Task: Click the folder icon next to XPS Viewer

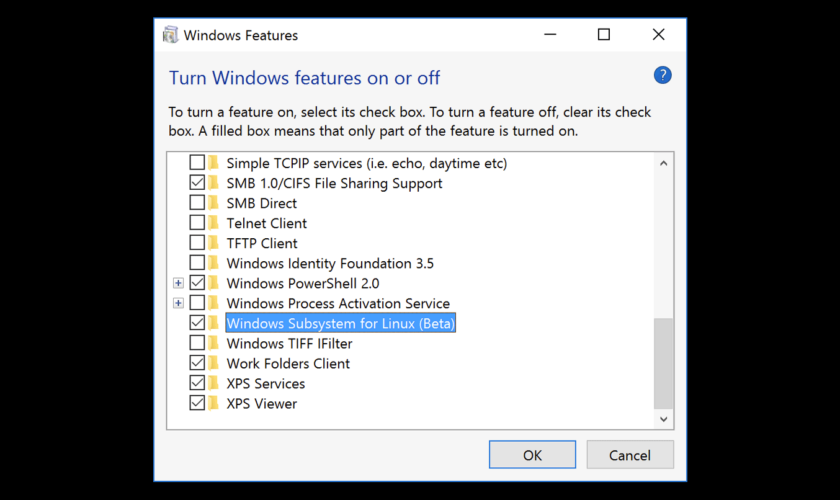Action: [213, 403]
